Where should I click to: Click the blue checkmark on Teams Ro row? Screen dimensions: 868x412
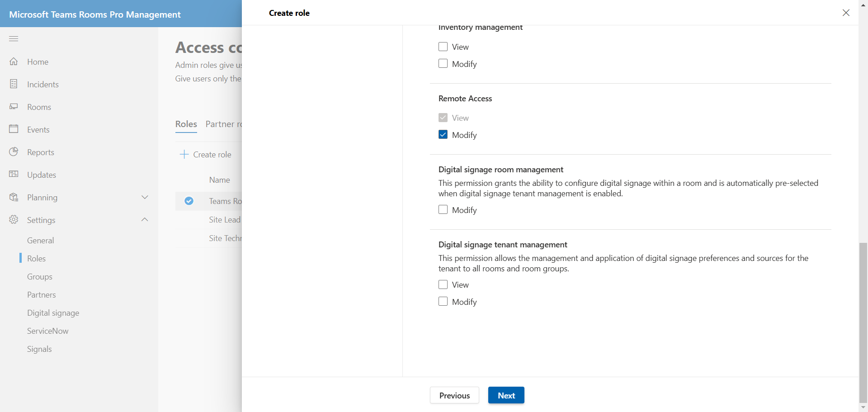[x=189, y=201]
